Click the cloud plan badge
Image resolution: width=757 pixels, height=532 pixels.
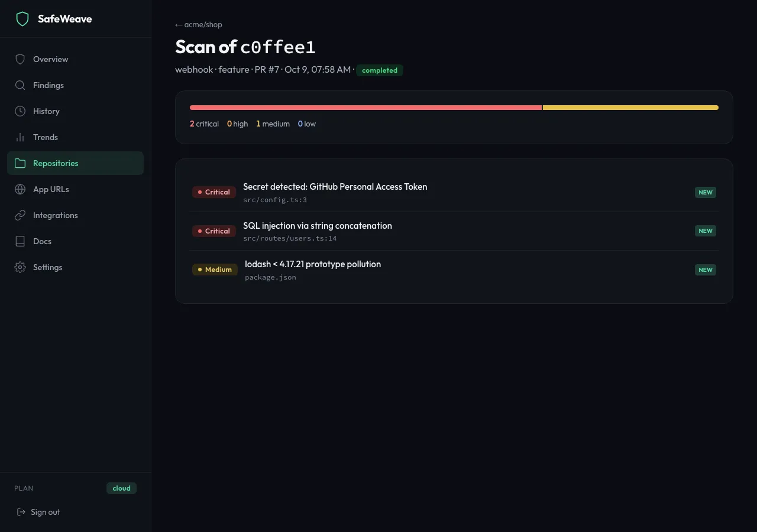click(x=121, y=488)
